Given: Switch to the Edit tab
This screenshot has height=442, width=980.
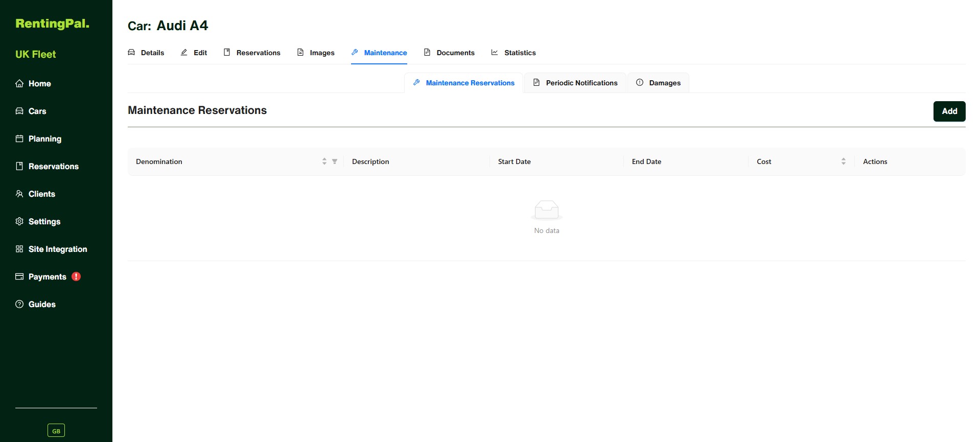Looking at the screenshot, I should tap(194, 53).
